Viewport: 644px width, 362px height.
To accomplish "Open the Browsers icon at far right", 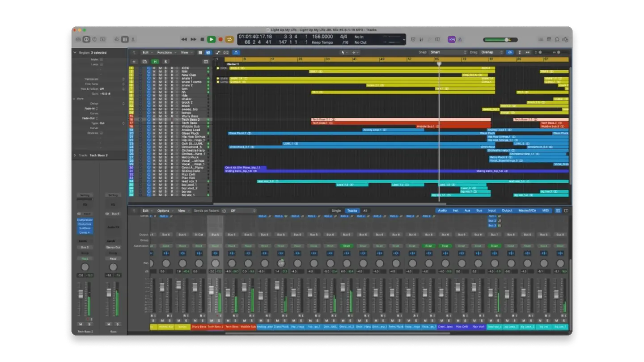I will pyautogui.click(x=565, y=39).
